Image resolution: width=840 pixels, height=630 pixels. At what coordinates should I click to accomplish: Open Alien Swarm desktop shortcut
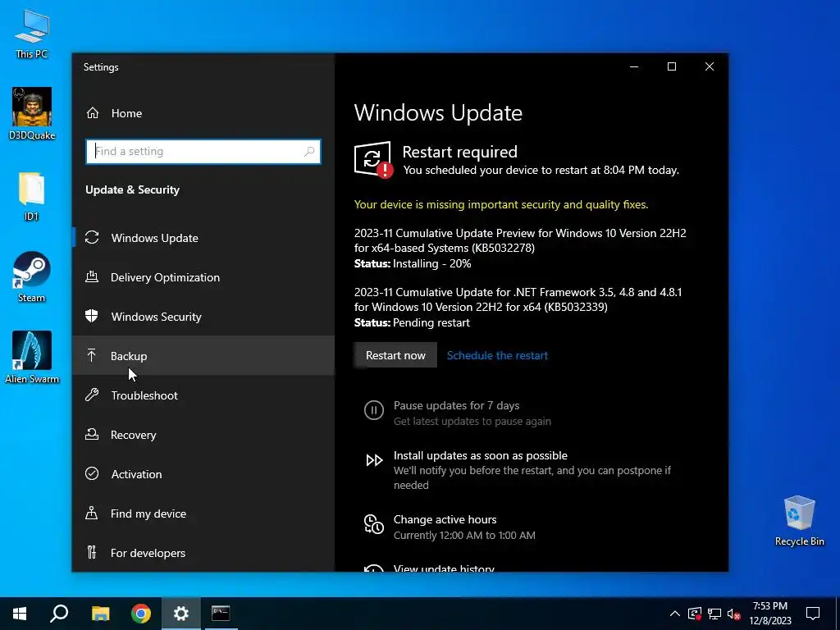pos(32,358)
